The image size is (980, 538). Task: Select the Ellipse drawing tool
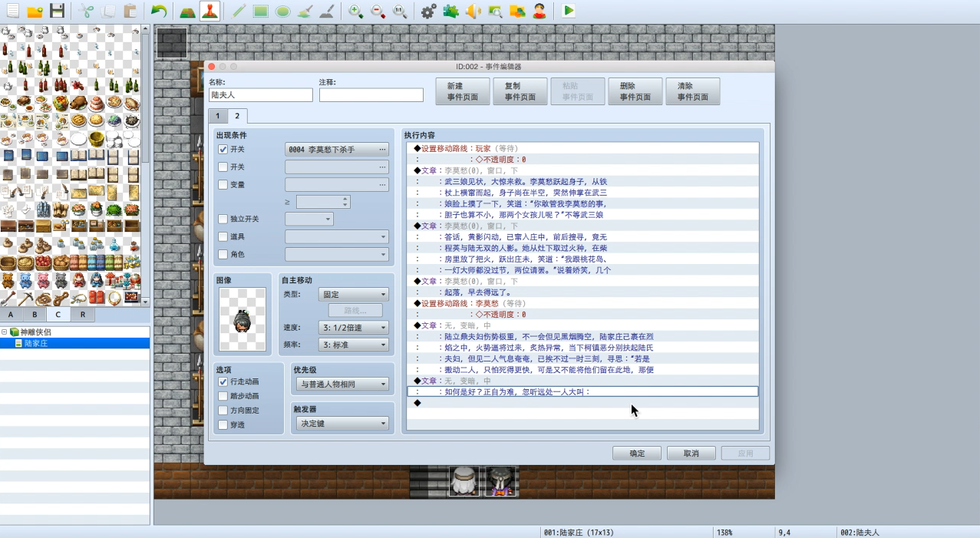coord(283,11)
